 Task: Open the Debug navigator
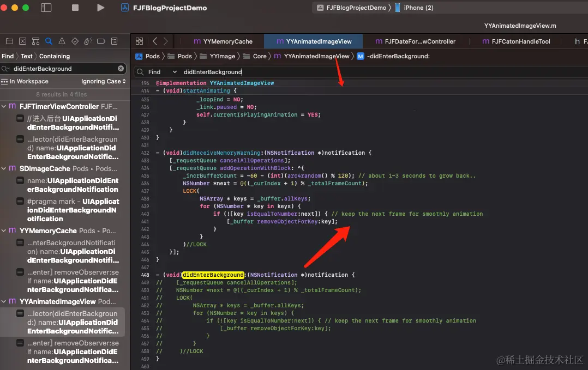point(88,41)
